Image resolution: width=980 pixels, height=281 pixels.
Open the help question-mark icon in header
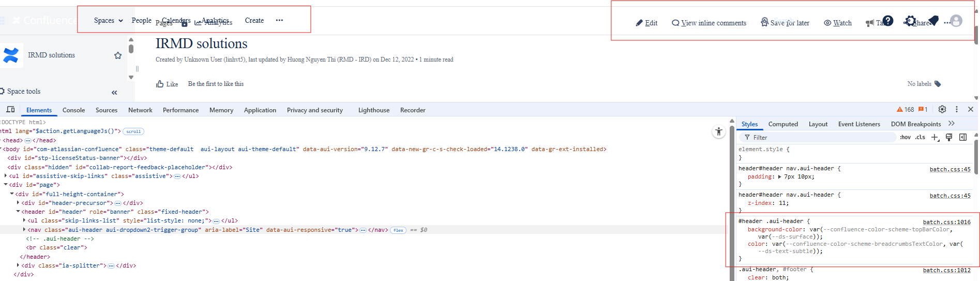tap(888, 21)
